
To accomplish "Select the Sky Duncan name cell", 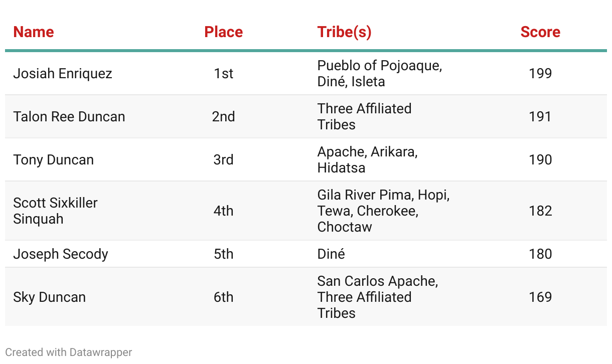I will click(x=50, y=297).
